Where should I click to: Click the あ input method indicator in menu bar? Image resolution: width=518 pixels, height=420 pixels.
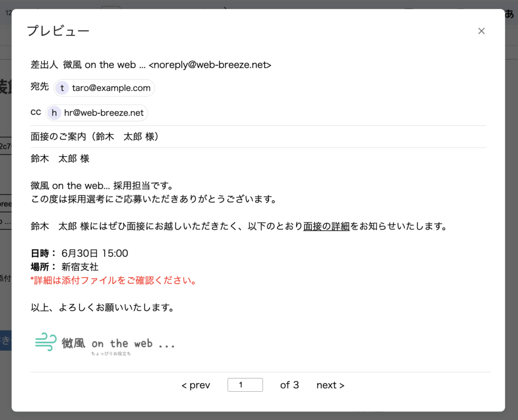point(509,14)
